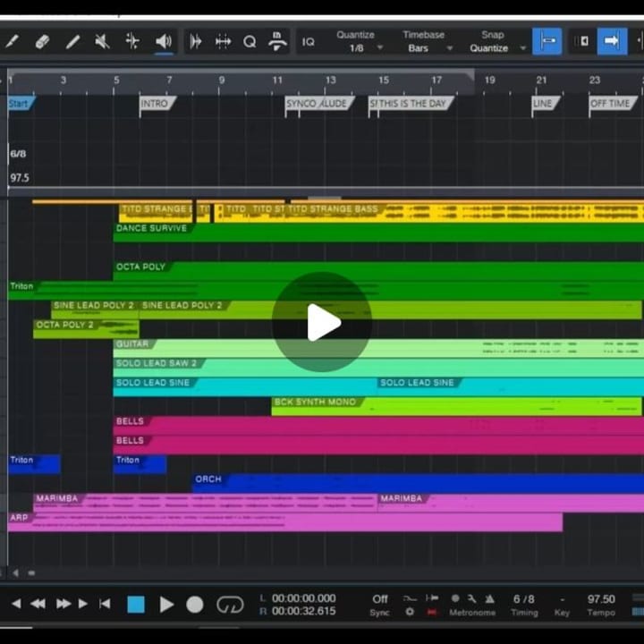Select the GUITAR clip
The height and width of the screenshot is (644, 644).
click(x=377, y=348)
